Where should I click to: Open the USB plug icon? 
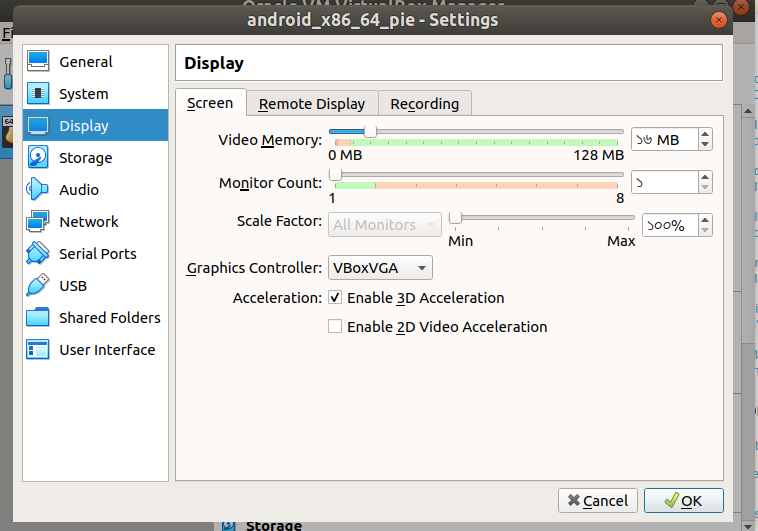click(x=38, y=285)
